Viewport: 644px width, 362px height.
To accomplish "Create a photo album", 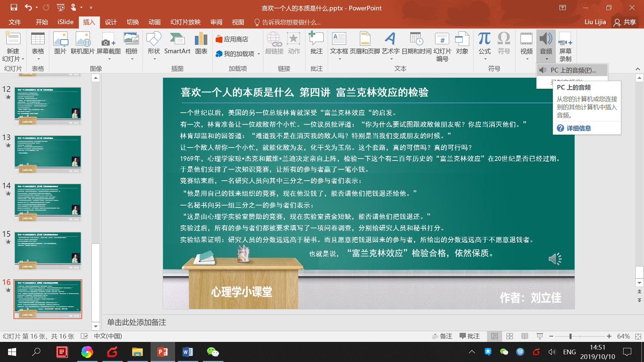I will pyautogui.click(x=131, y=46).
